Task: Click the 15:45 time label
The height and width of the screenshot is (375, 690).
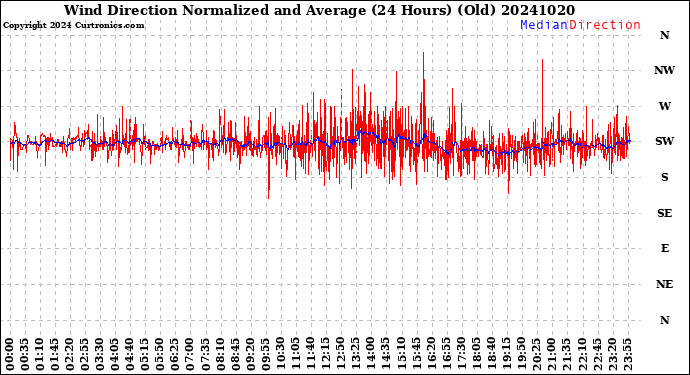Action: point(416,354)
